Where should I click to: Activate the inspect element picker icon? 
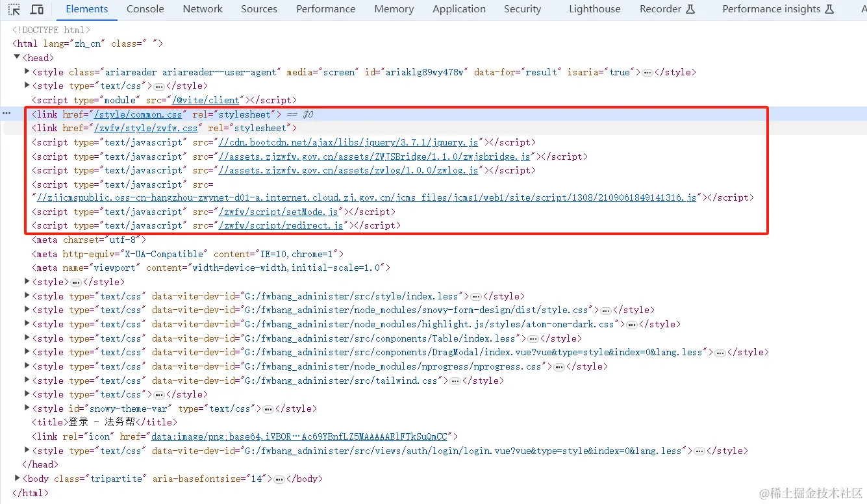click(14, 10)
